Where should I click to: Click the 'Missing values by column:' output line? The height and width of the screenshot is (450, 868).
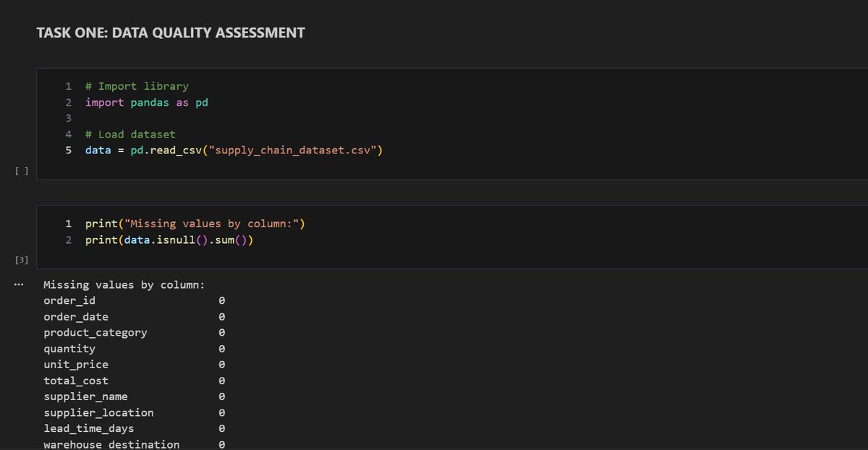point(124,285)
